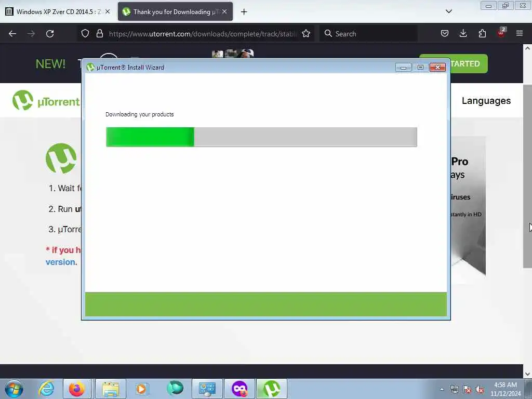Click the purple mask taskbar icon
Viewport: 532px width, 399px height.
click(240, 389)
